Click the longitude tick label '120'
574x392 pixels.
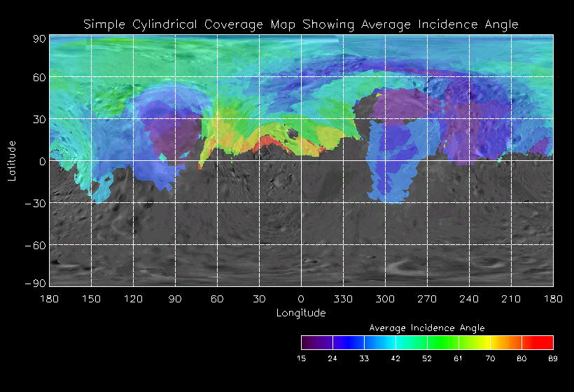[x=133, y=299]
